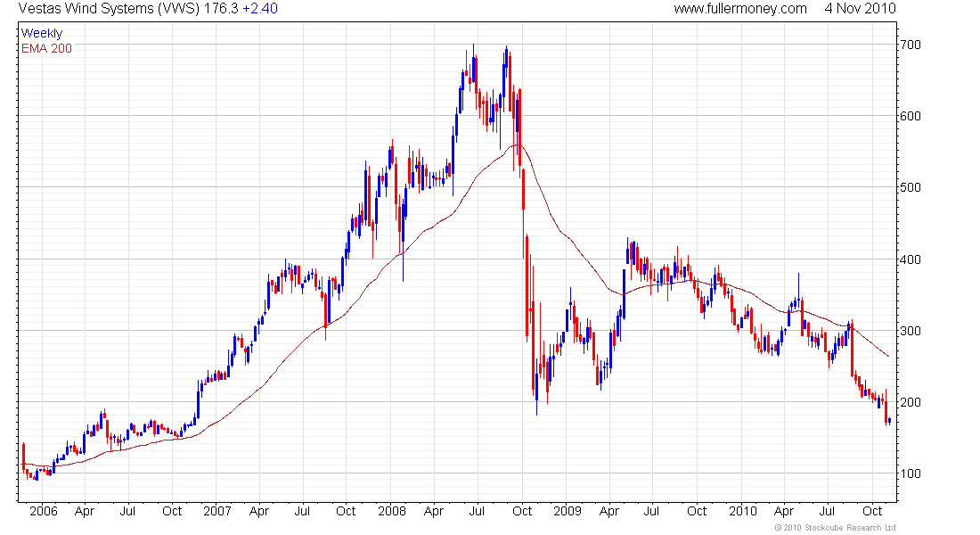The width and height of the screenshot is (980, 535).
Task: Select the Weekly timeframe label
Action: 42,33
